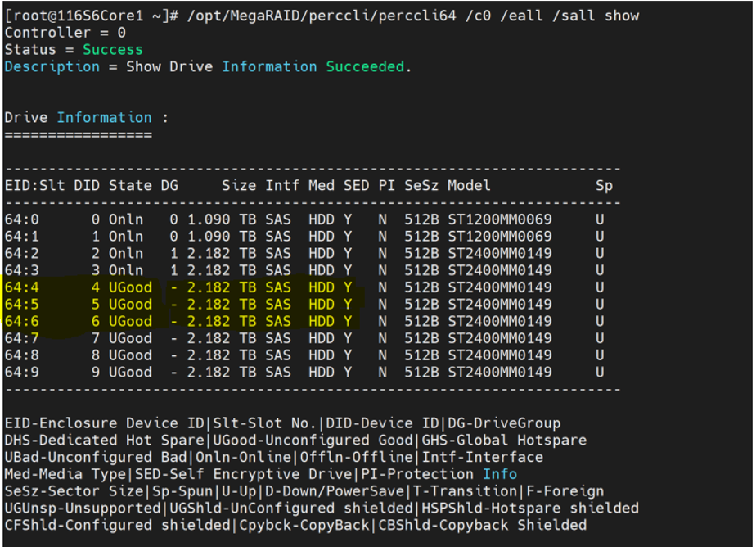Click the ST2400MM0149 model in row 64:7
This screenshot has height=547, width=756.
click(499, 339)
